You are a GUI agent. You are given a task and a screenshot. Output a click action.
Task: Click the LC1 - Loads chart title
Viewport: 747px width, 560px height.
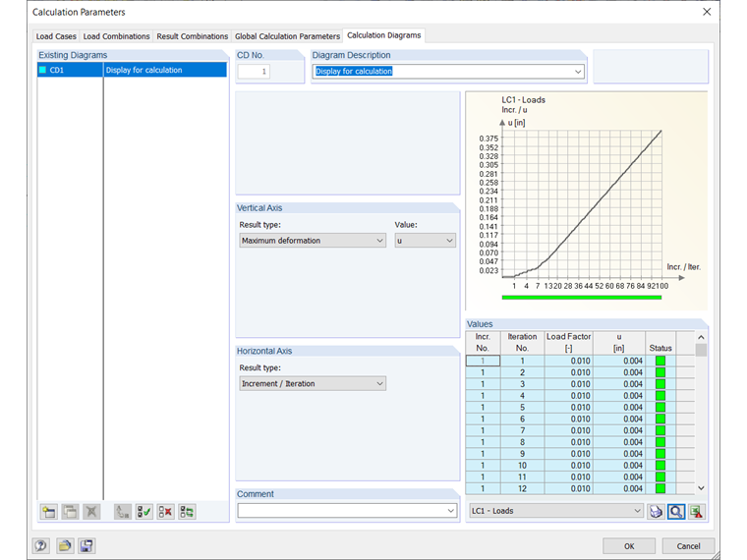[x=523, y=100]
